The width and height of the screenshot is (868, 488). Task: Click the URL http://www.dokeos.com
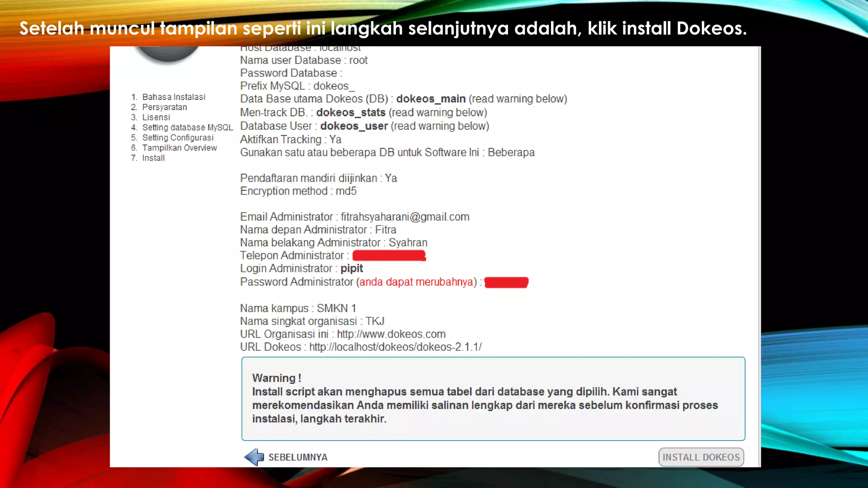click(391, 334)
